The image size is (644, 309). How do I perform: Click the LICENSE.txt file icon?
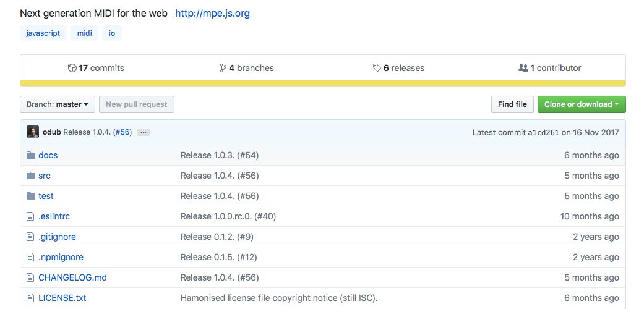point(30,298)
